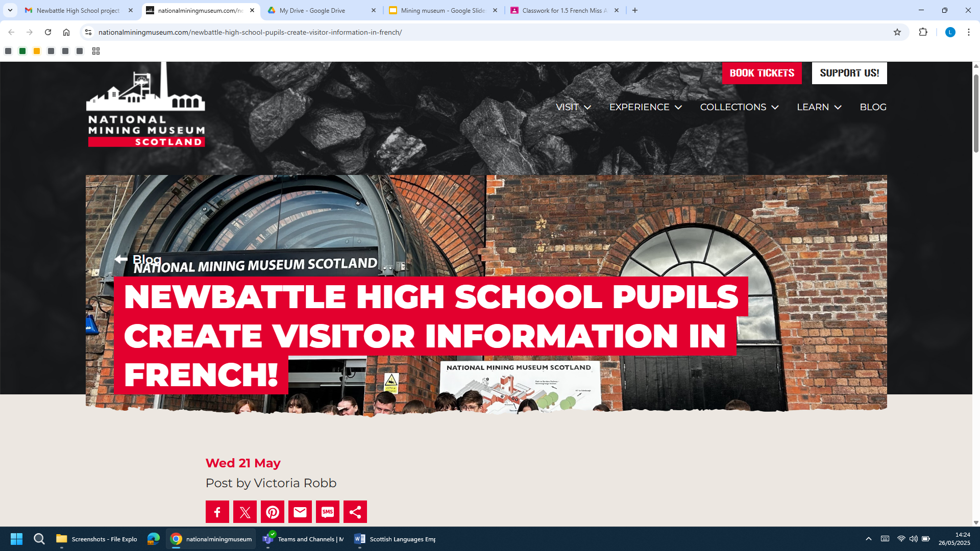Click the back-to-Blog arrow link
980x551 pixels.
tap(138, 259)
